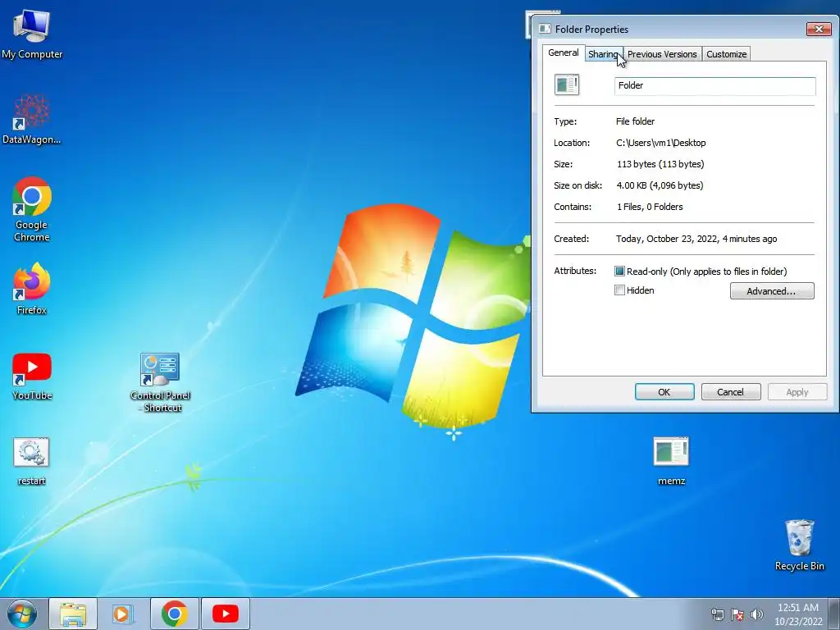
Task: Click the taskbar clock and date
Action: click(798, 614)
